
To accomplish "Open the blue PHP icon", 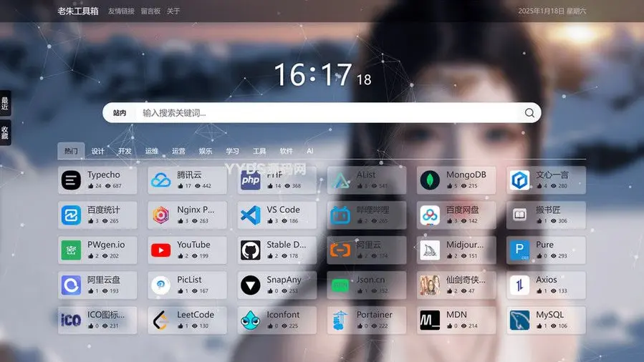I will [251, 180].
